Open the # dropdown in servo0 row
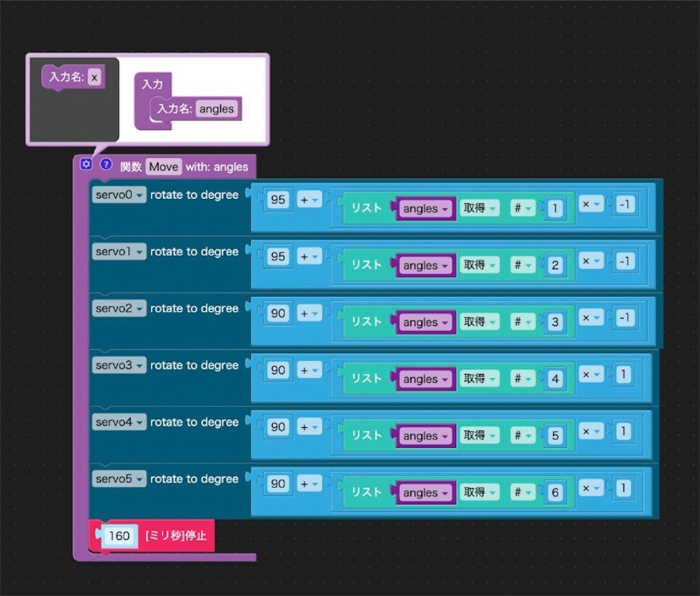The height and width of the screenshot is (596, 700). pyautogui.click(x=523, y=208)
